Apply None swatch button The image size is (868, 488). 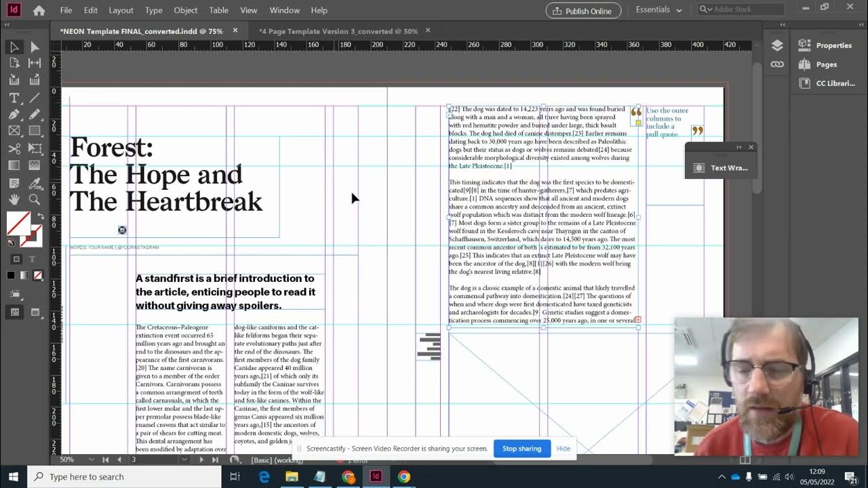38,275
